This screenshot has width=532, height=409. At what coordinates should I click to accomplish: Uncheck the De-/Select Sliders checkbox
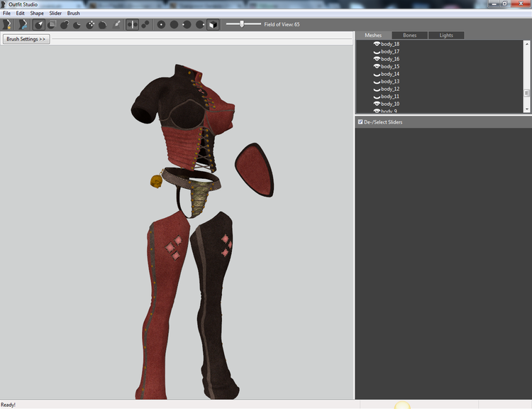point(360,121)
